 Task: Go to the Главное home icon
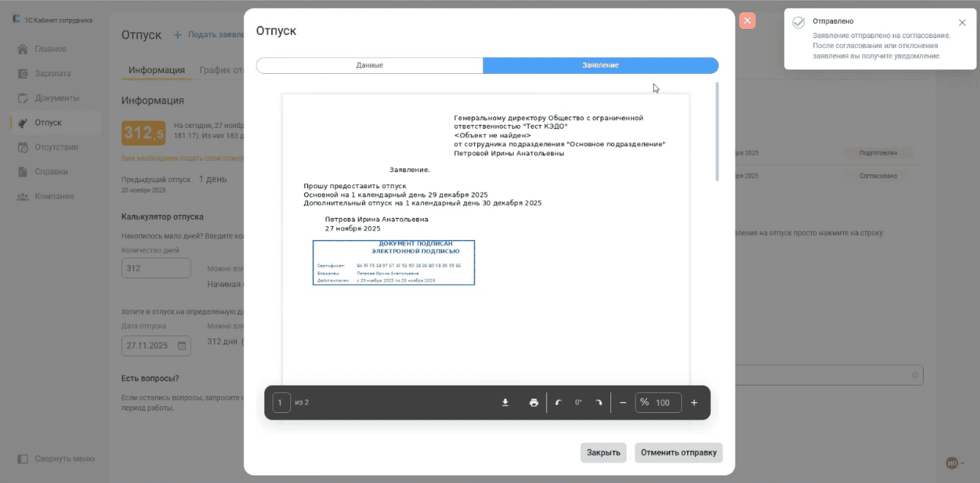[x=23, y=50]
